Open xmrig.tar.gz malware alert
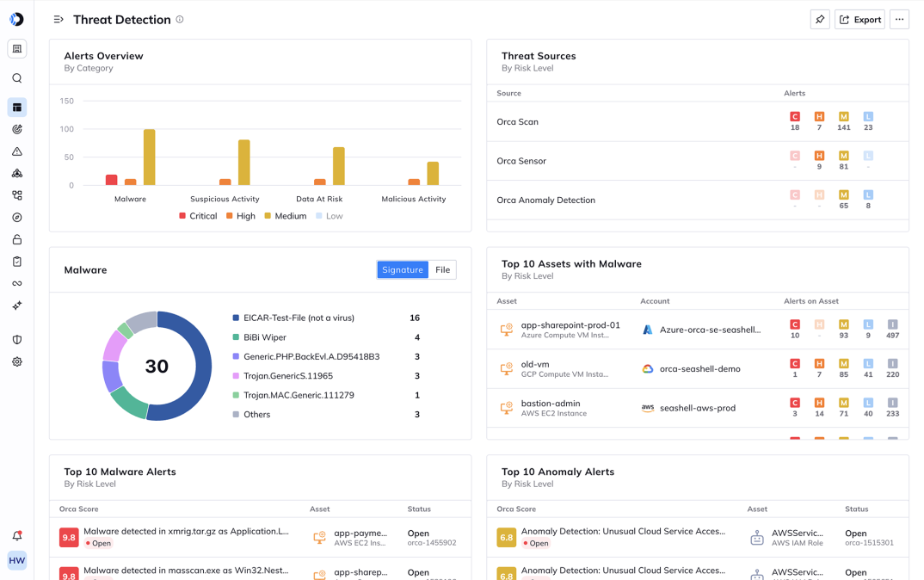Screen dimensions: 924x580 tap(186, 531)
